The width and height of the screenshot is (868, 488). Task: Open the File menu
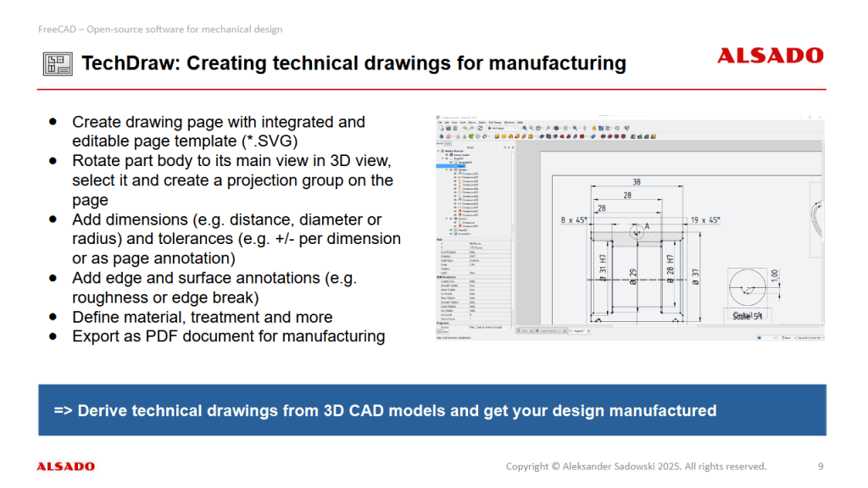click(x=442, y=121)
